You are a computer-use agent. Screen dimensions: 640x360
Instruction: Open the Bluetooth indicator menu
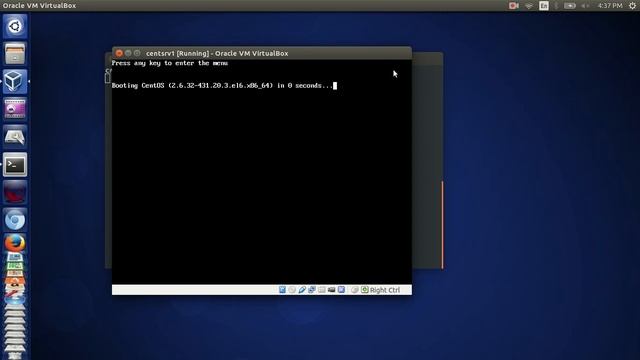click(x=556, y=6)
